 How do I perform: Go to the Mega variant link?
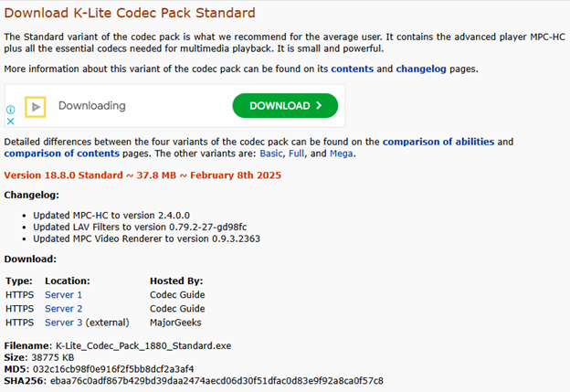[341, 154]
